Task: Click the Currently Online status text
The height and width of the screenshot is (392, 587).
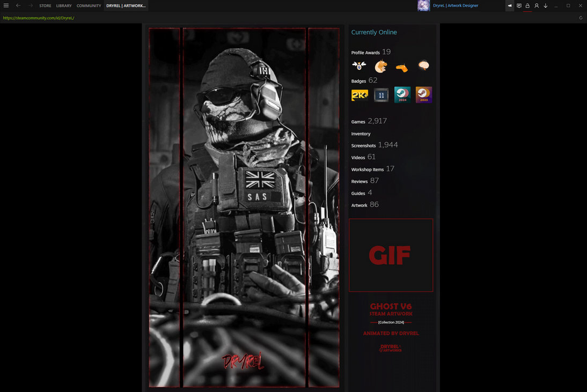Action: point(374,32)
